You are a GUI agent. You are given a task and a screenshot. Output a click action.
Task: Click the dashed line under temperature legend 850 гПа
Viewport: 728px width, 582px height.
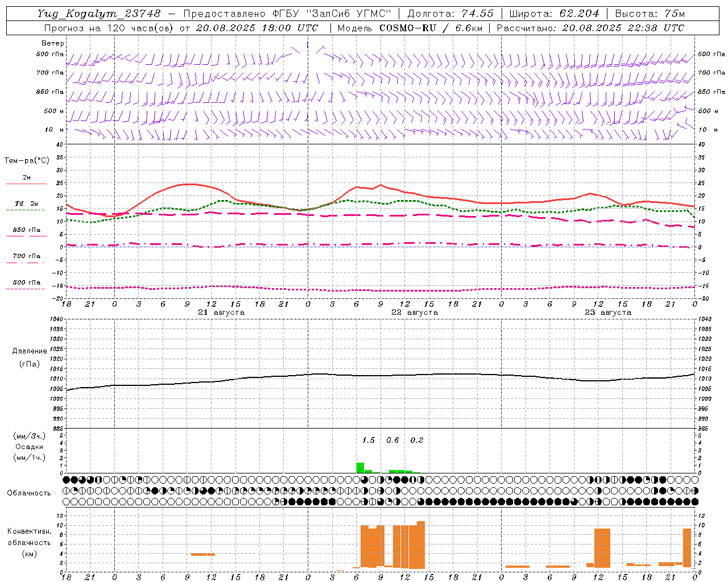click(x=26, y=236)
